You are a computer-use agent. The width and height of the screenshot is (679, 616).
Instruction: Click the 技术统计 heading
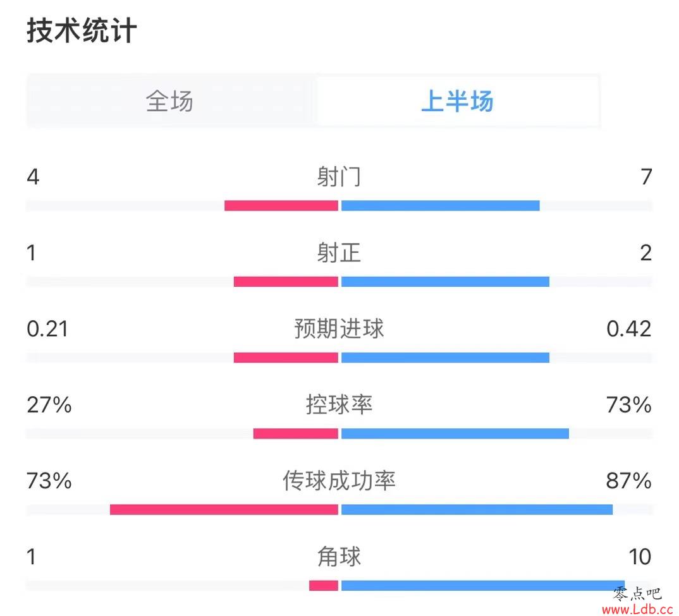[82, 31]
